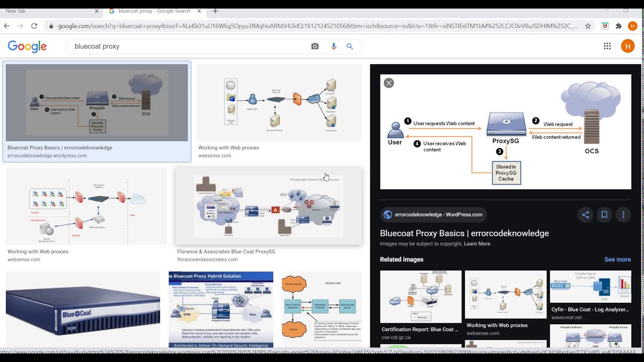Open first Working with Web proxies thumbnail
The height and width of the screenshot is (362, 644).
(x=279, y=103)
